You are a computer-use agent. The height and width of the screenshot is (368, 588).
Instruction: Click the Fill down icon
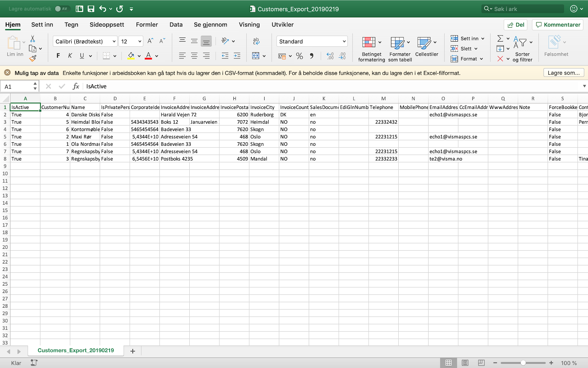[500, 49]
